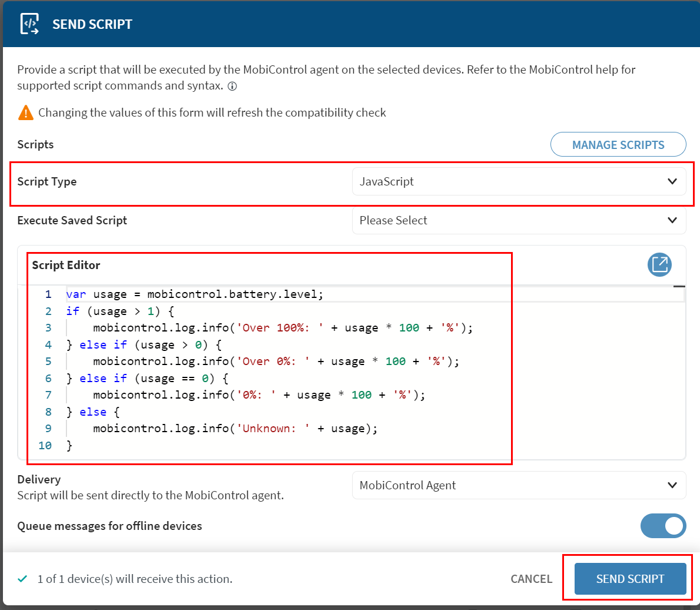Disable queue messages for offline devices
Viewport: 700px width, 610px height.
coord(663,526)
